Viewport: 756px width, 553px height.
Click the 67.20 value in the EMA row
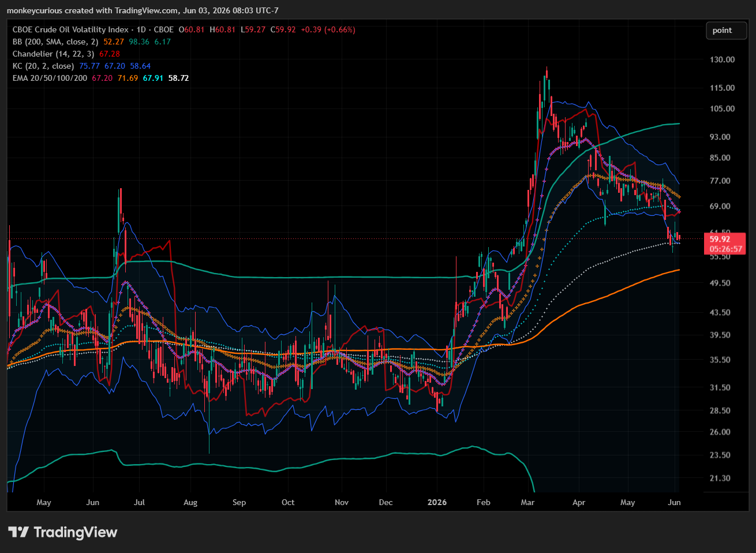tap(102, 78)
